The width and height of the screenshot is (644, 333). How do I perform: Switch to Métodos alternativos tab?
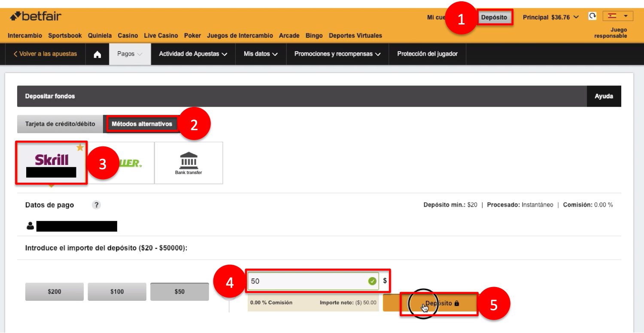point(142,124)
